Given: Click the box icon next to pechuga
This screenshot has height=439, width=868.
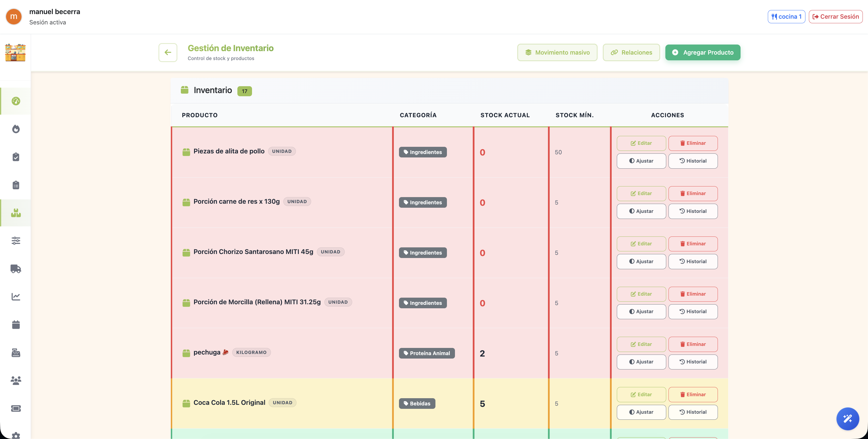Looking at the screenshot, I should (186, 353).
